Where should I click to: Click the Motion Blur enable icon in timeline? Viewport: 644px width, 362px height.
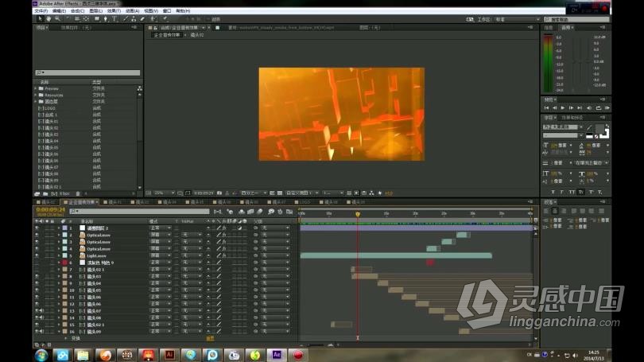coord(259,211)
